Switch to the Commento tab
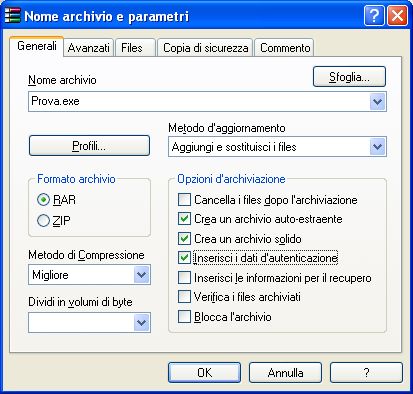 tap(285, 48)
